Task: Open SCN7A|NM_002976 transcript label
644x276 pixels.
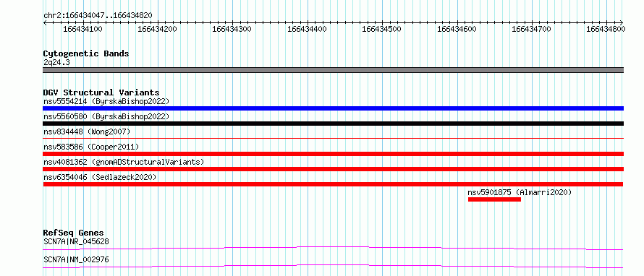Action: (77, 259)
